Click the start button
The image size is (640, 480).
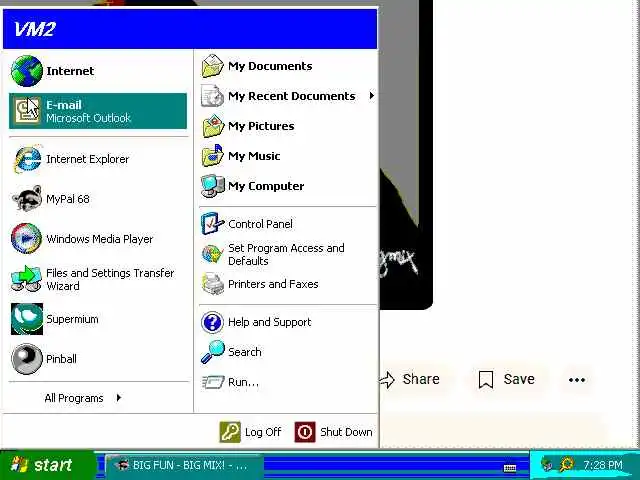[x=47, y=464]
